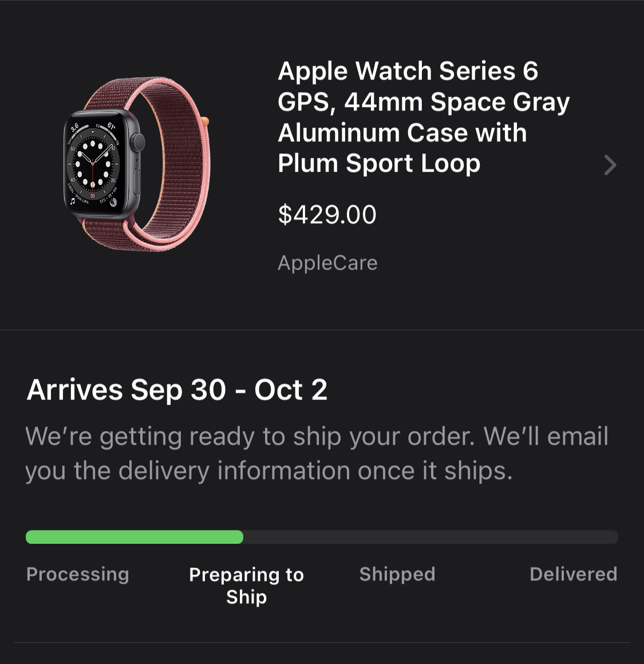
Task: Open order details chevron arrow
Action: pos(610,165)
